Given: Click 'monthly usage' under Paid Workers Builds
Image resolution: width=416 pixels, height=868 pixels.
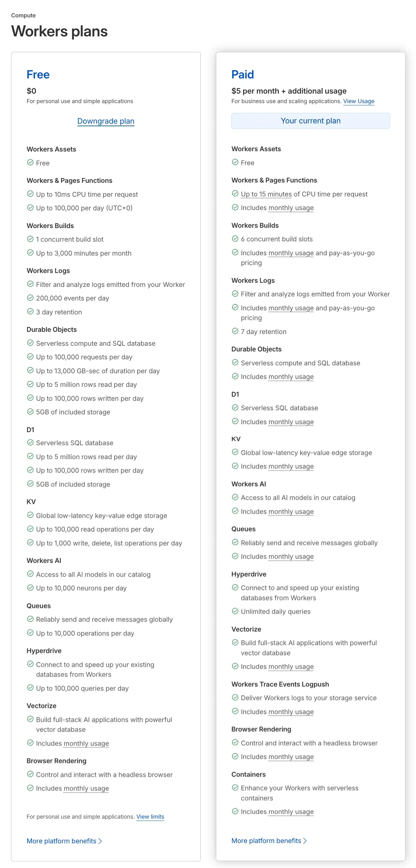Looking at the screenshot, I should [x=291, y=253].
